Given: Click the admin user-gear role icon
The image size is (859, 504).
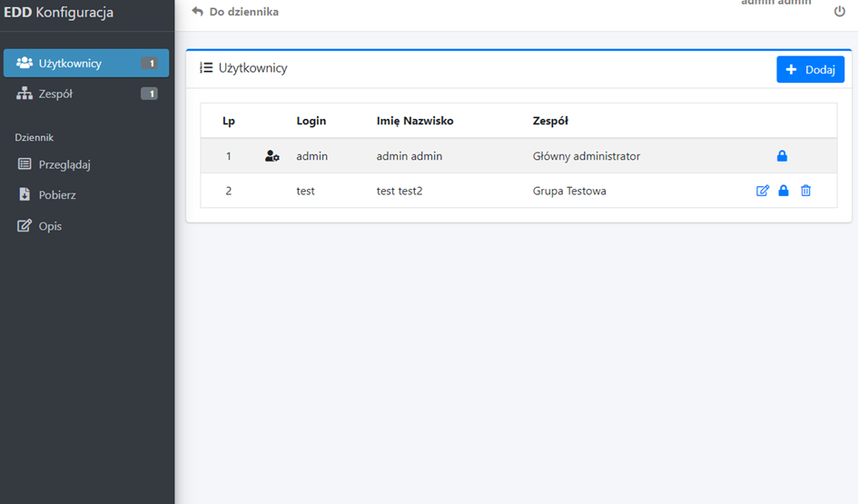Looking at the screenshot, I should click(272, 156).
